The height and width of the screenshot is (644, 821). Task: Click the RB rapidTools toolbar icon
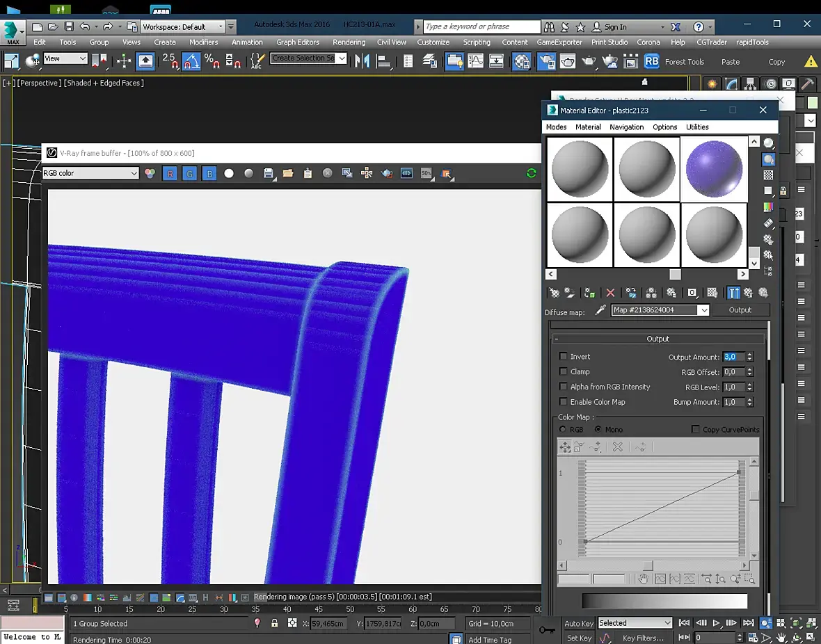(651, 61)
